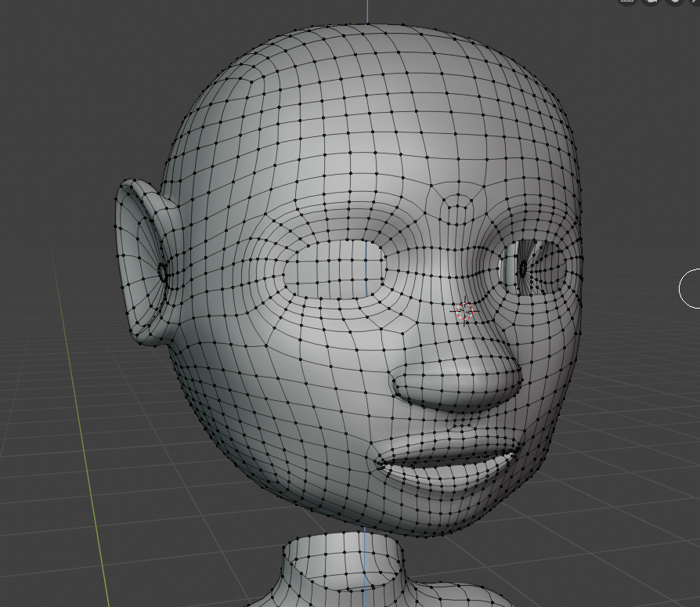Click the ear canal hole on the ear
The height and width of the screenshot is (607, 700).
point(163,272)
